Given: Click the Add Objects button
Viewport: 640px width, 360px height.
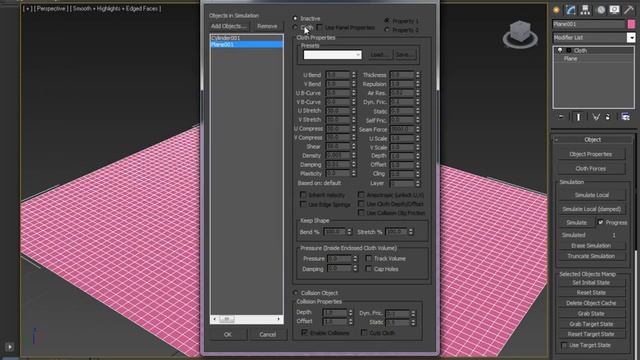Looking at the screenshot, I should click(x=229, y=26).
